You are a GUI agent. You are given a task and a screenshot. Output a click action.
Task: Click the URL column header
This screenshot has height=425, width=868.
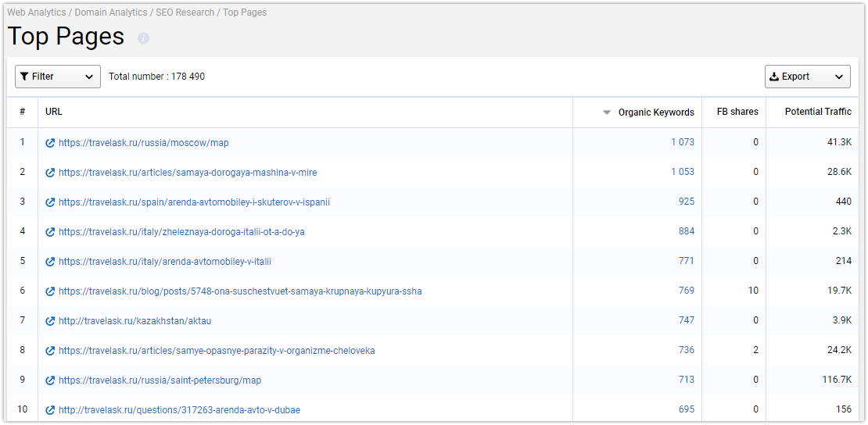(54, 112)
